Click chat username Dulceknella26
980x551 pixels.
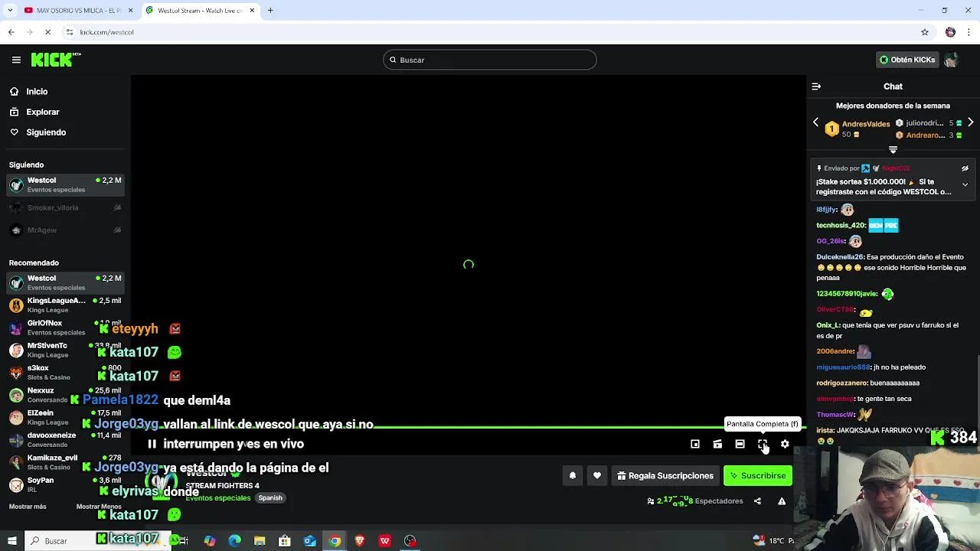[x=840, y=257]
